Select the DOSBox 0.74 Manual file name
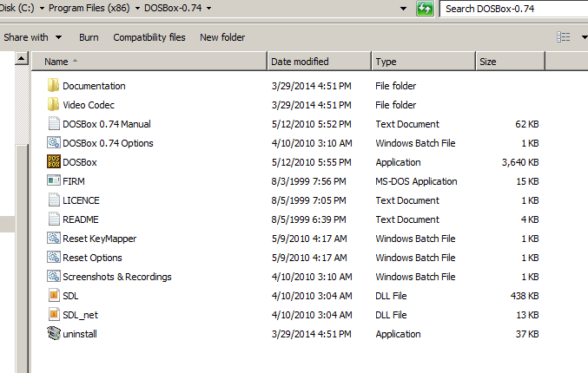This screenshot has height=373, width=588. [x=107, y=124]
